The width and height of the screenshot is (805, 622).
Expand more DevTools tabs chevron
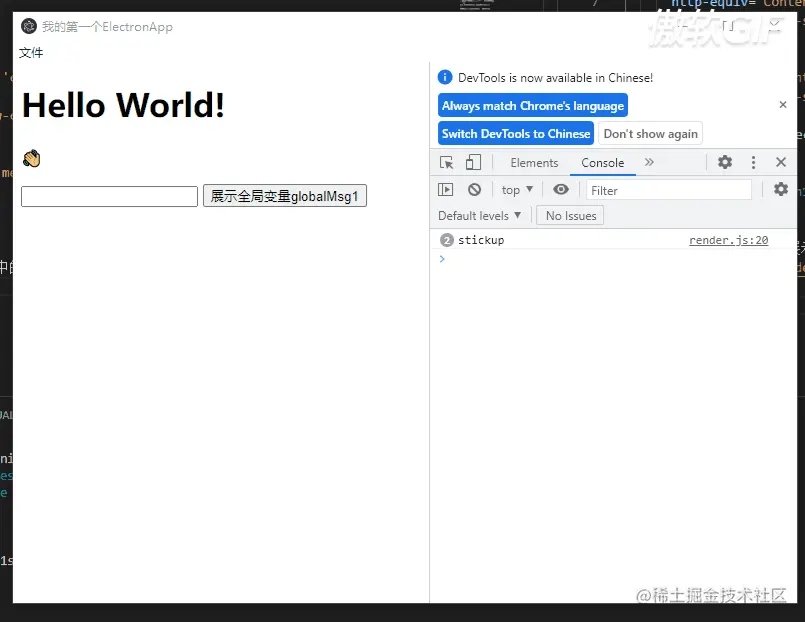point(649,162)
